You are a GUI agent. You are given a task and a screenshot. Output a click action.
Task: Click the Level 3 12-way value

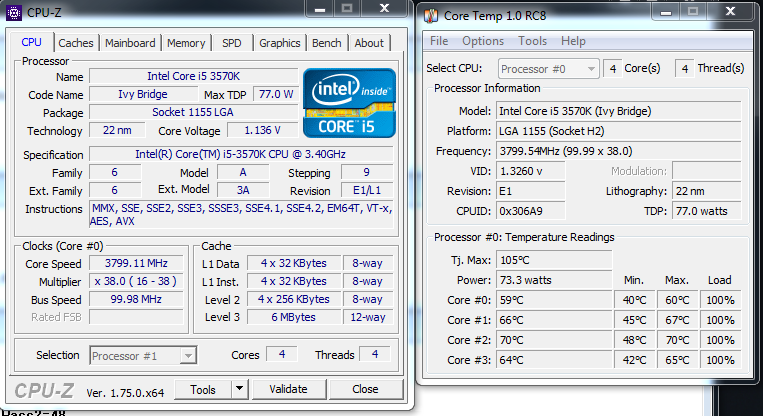point(368,317)
